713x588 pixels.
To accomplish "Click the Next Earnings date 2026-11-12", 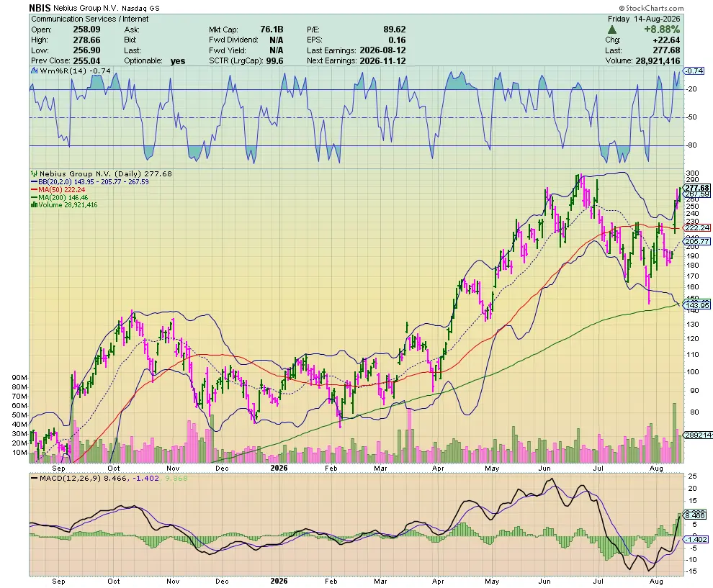I will point(382,61).
